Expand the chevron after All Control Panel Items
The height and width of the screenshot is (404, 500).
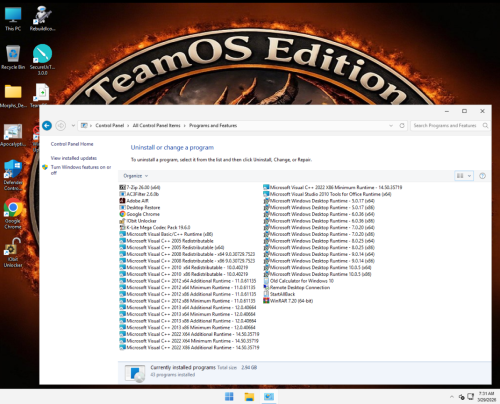185,126
